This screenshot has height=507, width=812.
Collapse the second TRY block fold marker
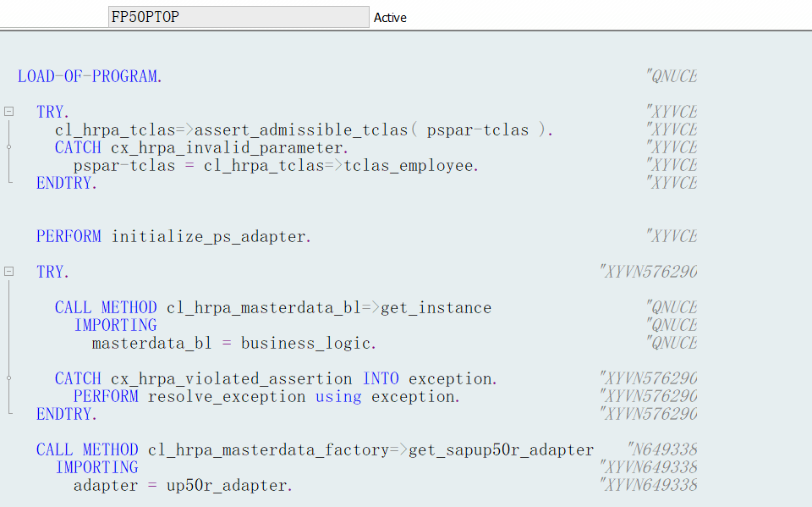(x=8, y=272)
